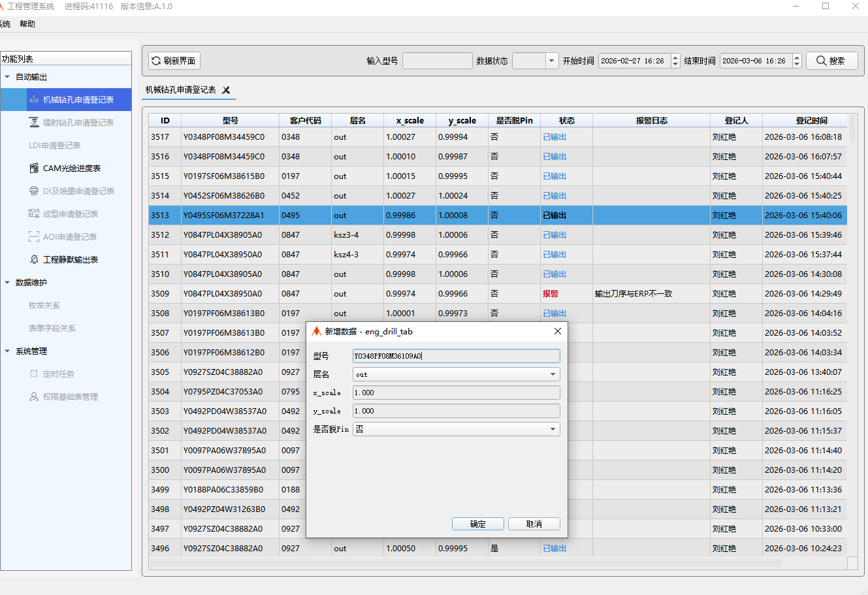Open 机械钻孔申请登记表 sidebar icon
The height and width of the screenshot is (595, 868).
(x=34, y=99)
